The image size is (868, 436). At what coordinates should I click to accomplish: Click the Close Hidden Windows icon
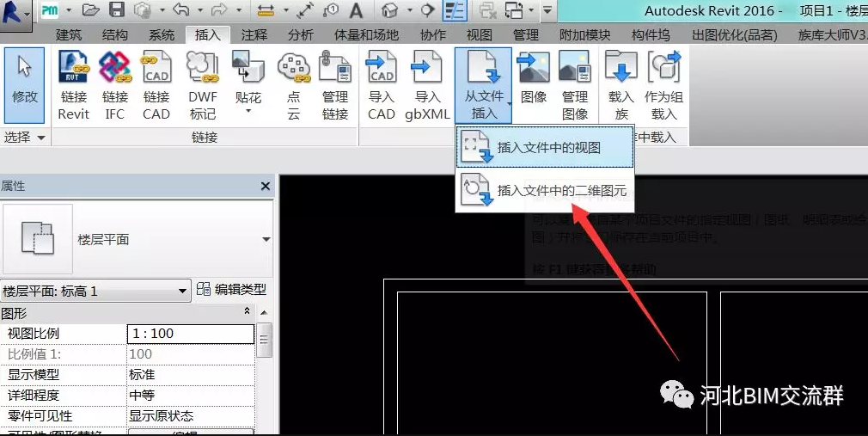pos(487,10)
